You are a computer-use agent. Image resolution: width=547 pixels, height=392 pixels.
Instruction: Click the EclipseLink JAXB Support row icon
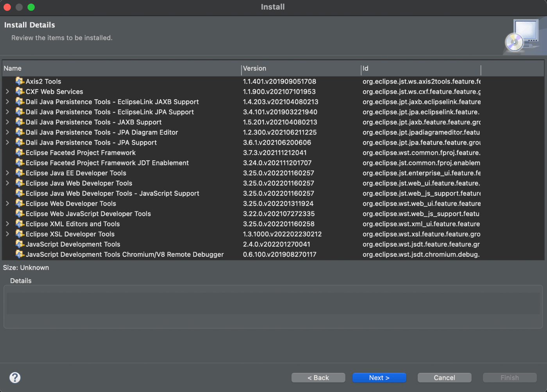pos(20,101)
